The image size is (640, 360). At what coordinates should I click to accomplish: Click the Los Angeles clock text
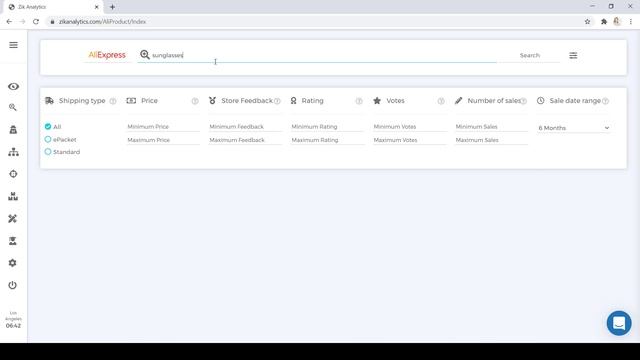tap(13, 320)
